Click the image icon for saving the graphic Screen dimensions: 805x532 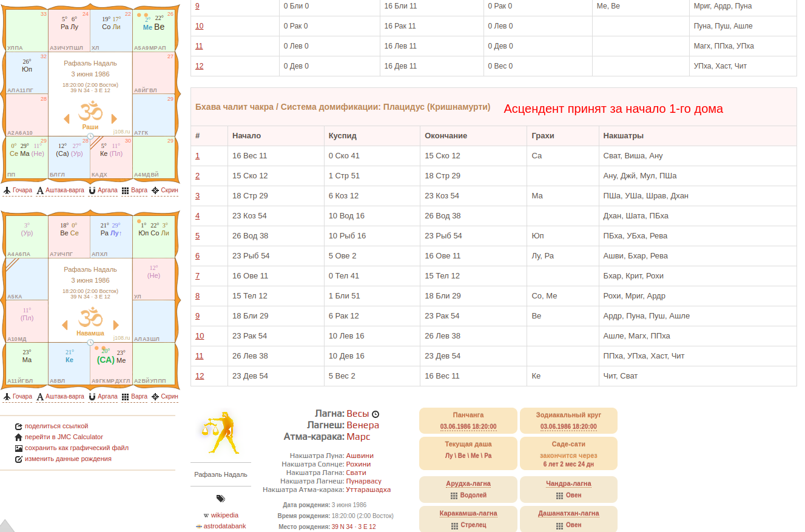(19, 448)
